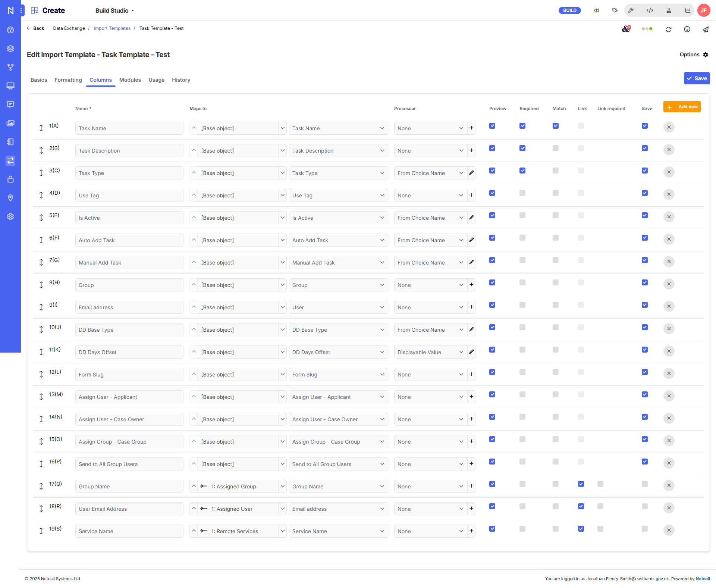
Task: Open the info circle icon
Action: tap(687, 29)
